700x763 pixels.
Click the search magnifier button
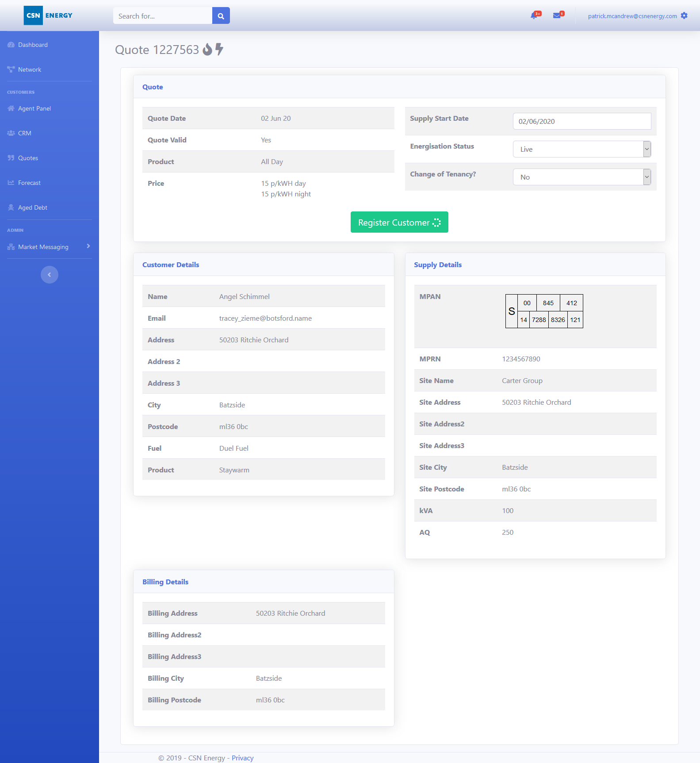(221, 16)
